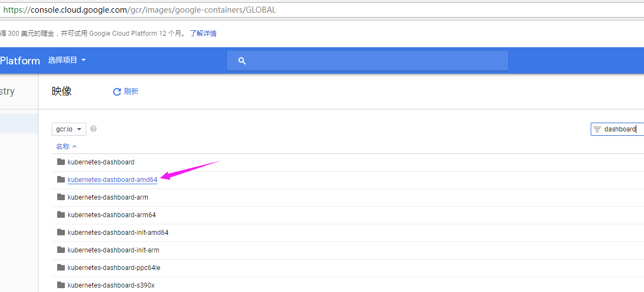Open the kubernetes-dashboard-arm repository
This screenshot has height=292, width=644.
pyautogui.click(x=108, y=197)
